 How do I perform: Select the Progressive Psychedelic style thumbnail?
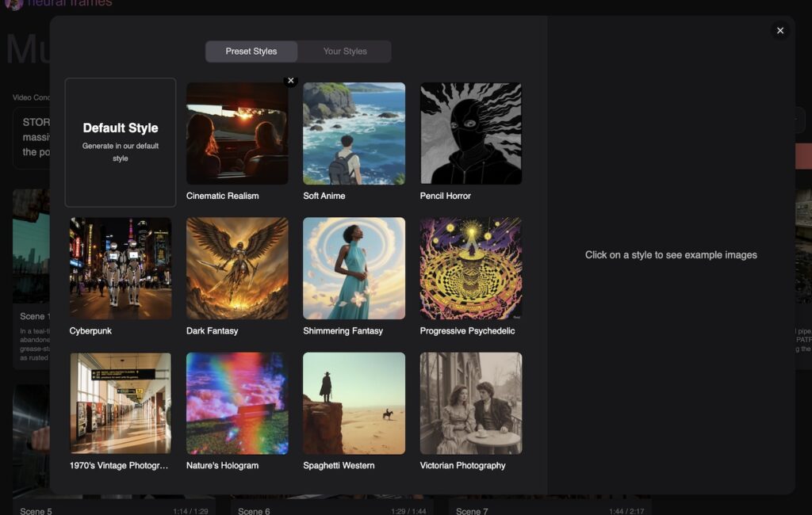[471, 269]
